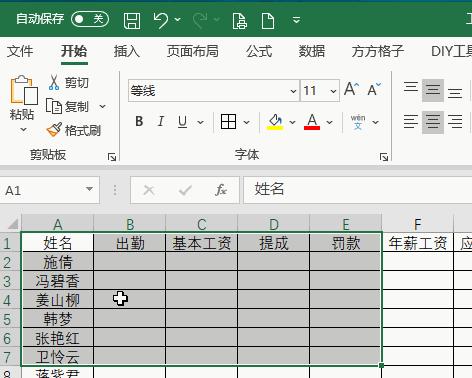472x378 pixels.
Task: Click the Select All corner triangle
Action: pyautogui.click(x=12, y=223)
